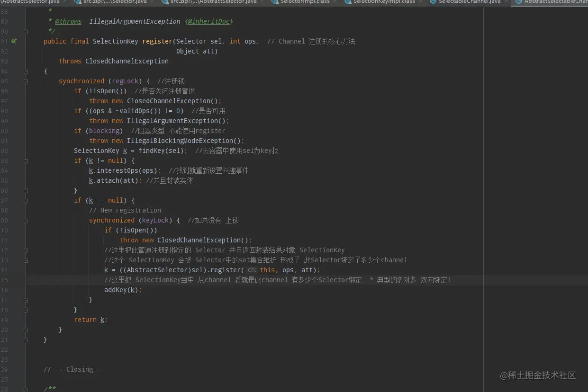
Task: Click IllegalArgumentException in the Javadoc @throws line
Action: [x=135, y=21]
